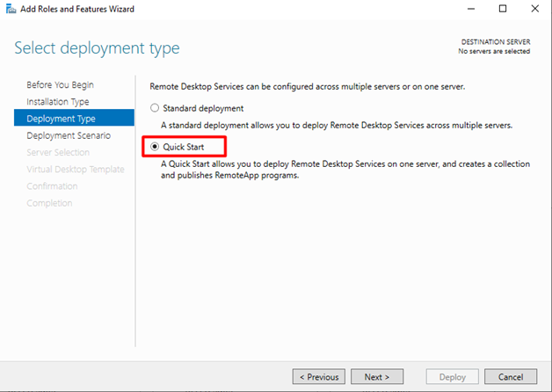Click the Virtual Desktop Template step

pyautogui.click(x=76, y=170)
